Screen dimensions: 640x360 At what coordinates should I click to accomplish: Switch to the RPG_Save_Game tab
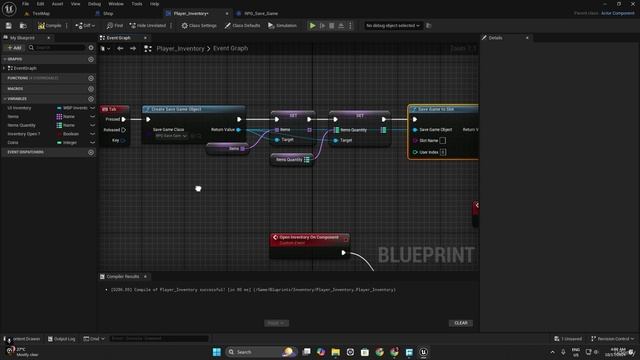coord(261,13)
